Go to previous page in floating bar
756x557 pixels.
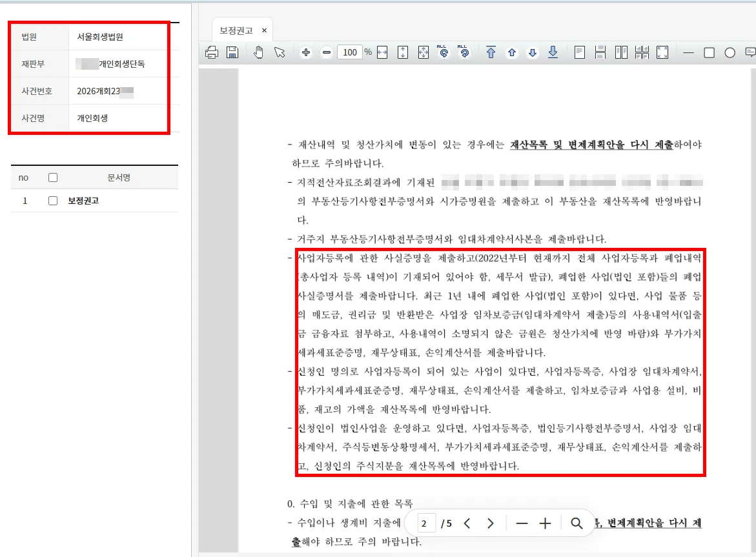pos(467,523)
